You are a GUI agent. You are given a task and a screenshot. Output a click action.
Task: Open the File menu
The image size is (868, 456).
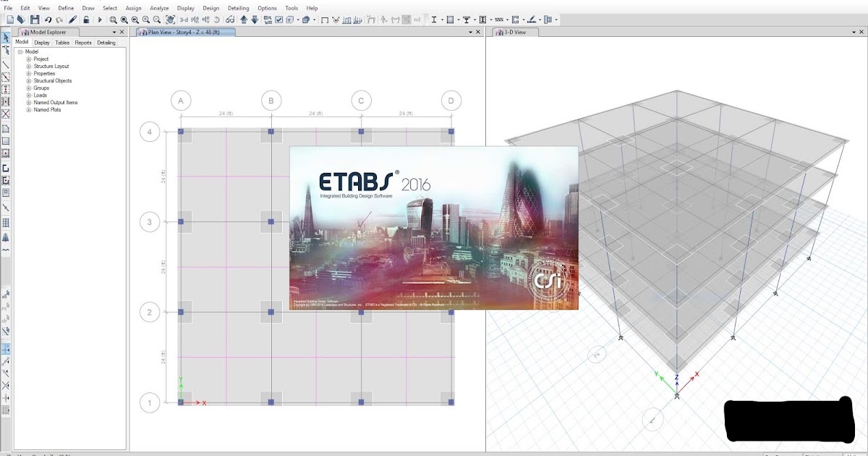point(9,7)
